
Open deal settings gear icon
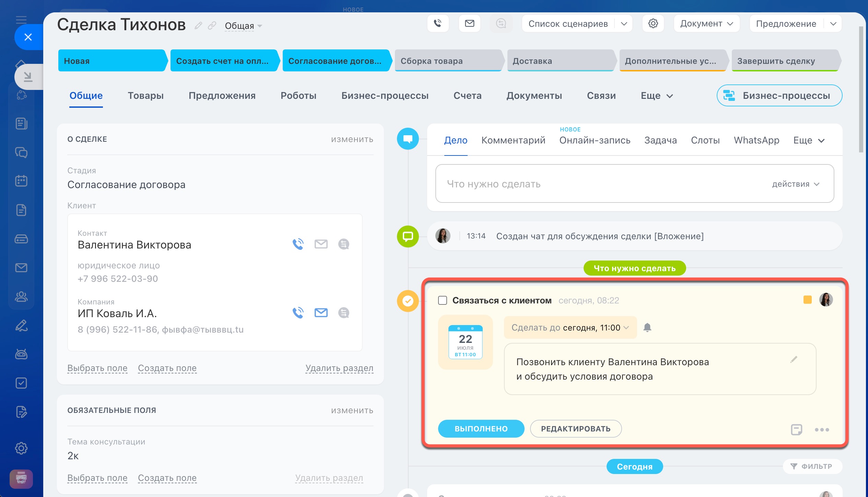[653, 23]
